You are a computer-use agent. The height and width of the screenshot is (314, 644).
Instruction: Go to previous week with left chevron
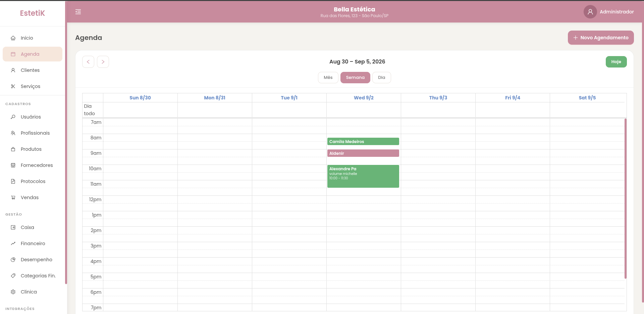click(x=88, y=62)
